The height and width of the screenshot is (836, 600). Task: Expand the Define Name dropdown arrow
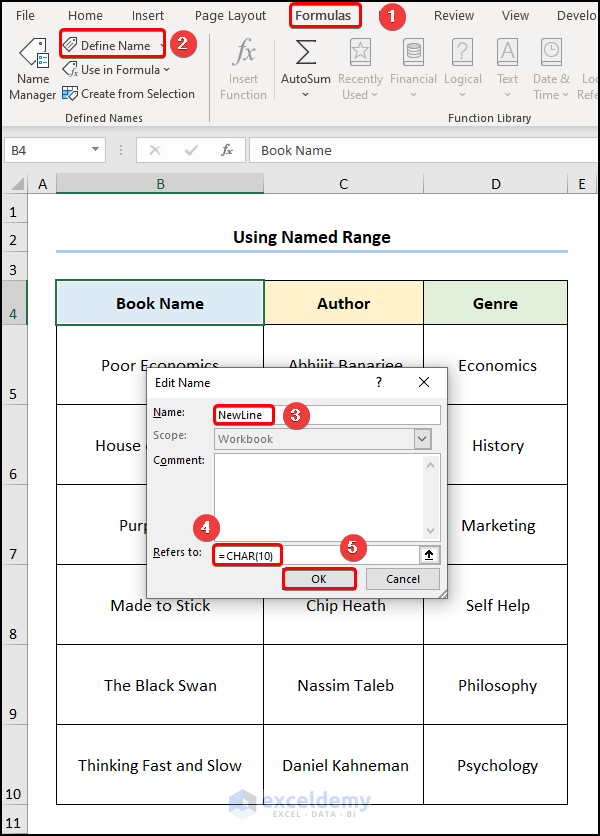(163, 46)
